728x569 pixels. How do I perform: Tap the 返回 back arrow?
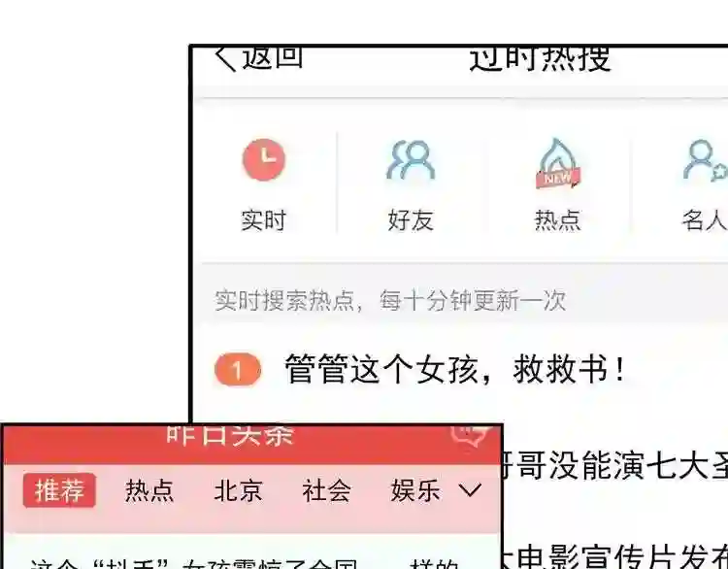coord(225,59)
